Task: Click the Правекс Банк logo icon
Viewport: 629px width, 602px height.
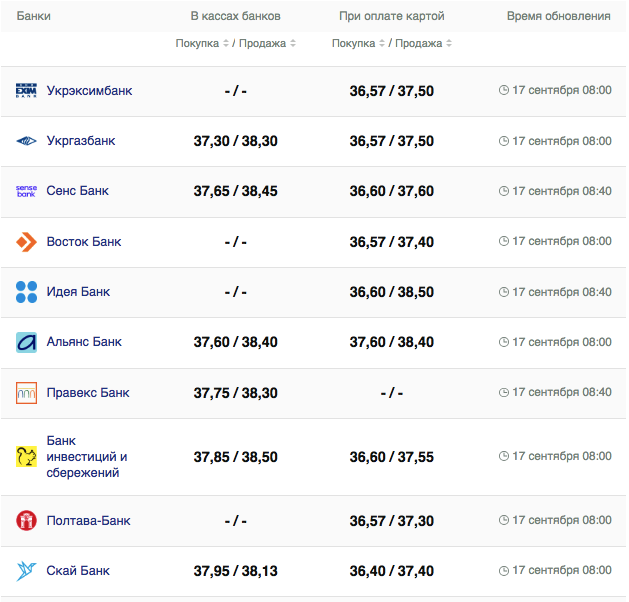Action: click(x=26, y=393)
